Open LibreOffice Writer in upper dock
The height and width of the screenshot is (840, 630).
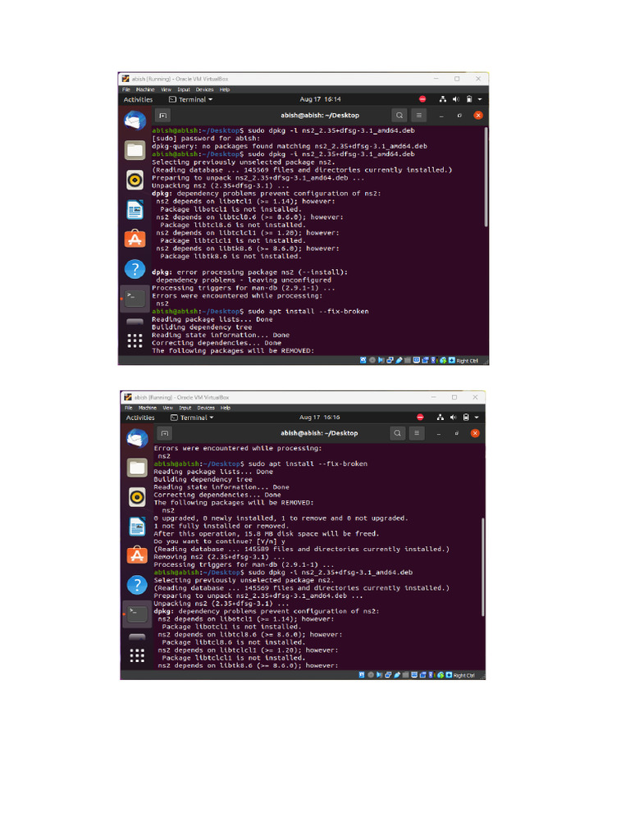point(135,209)
